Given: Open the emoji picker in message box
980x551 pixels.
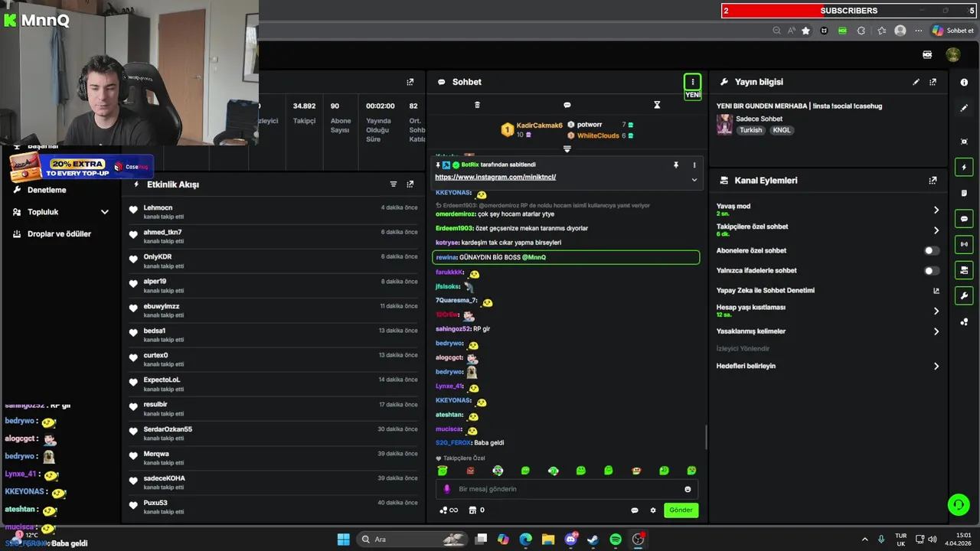Looking at the screenshot, I should pyautogui.click(x=688, y=489).
